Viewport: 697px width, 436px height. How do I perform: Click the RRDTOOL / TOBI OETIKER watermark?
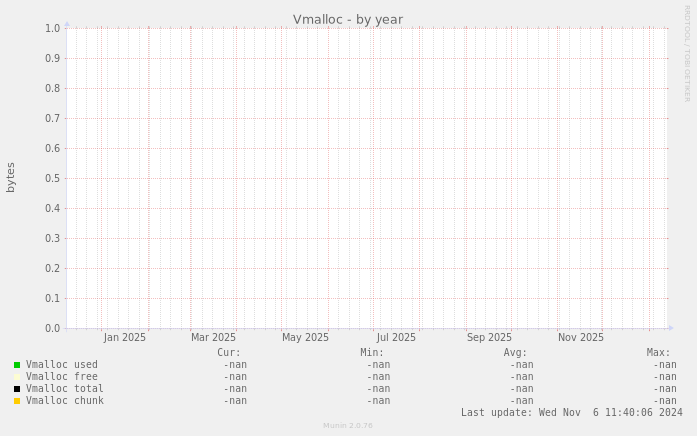coord(687,53)
